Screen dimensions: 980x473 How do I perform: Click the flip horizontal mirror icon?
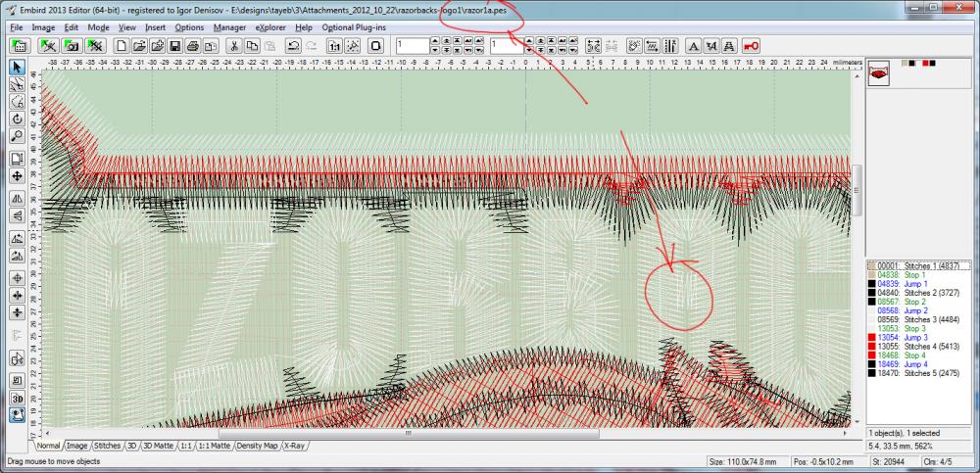(17, 198)
